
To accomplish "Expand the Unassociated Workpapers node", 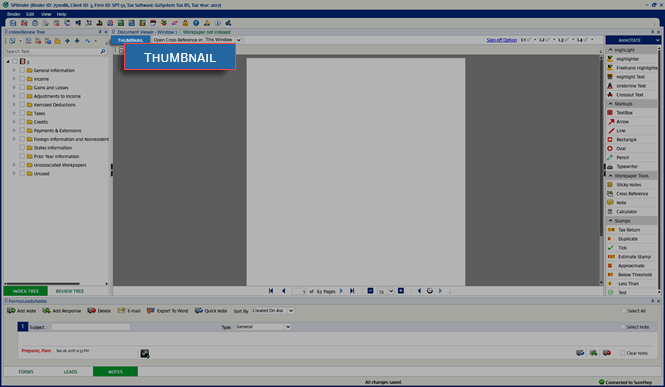I will (14, 165).
